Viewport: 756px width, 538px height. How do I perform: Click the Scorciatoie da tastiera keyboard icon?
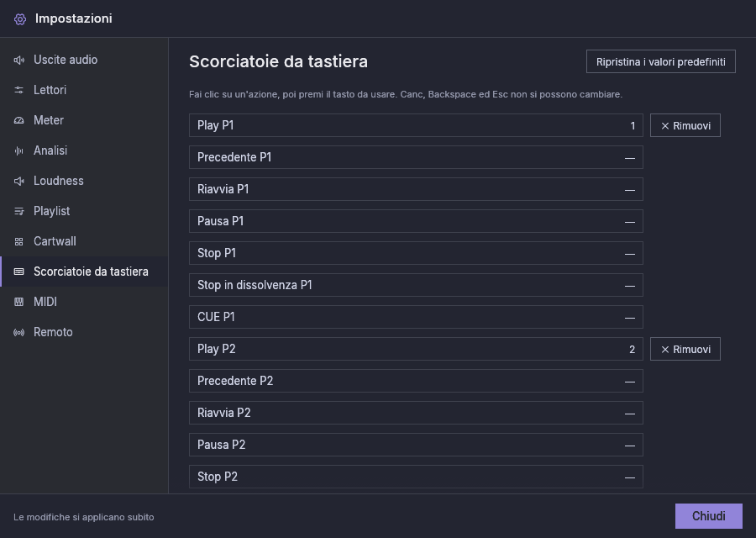click(18, 272)
